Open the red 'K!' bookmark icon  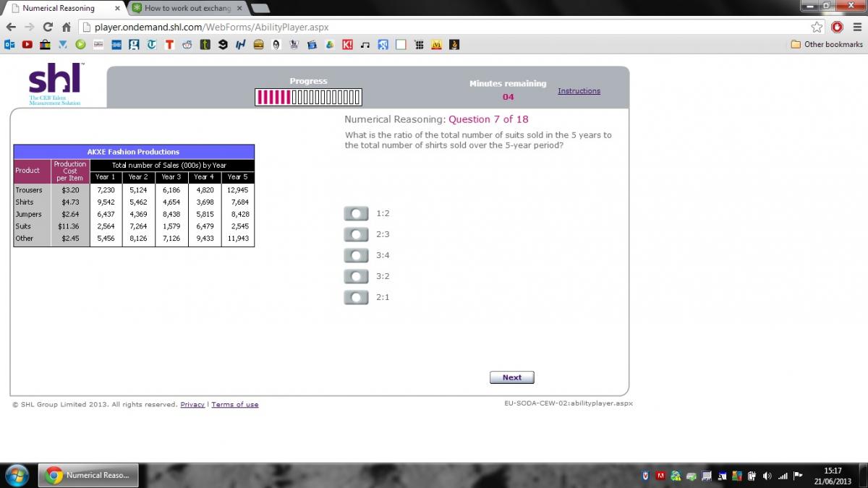click(x=347, y=45)
